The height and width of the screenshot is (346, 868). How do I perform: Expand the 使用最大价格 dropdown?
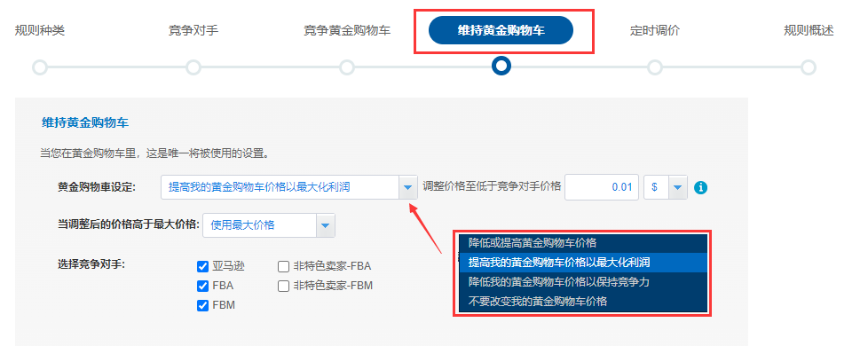tap(326, 225)
